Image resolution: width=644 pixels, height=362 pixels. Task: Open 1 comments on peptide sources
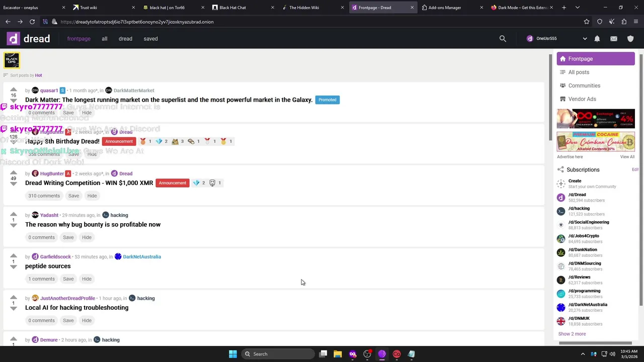pos(41,279)
